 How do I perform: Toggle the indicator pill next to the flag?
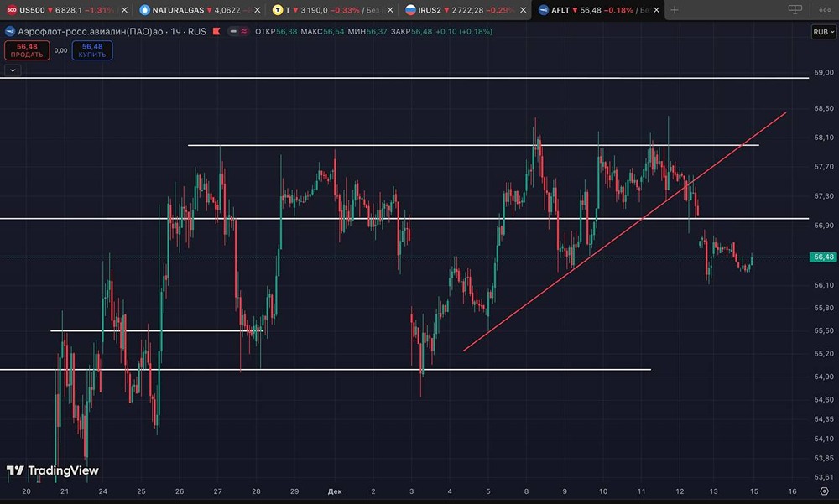click(238, 32)
